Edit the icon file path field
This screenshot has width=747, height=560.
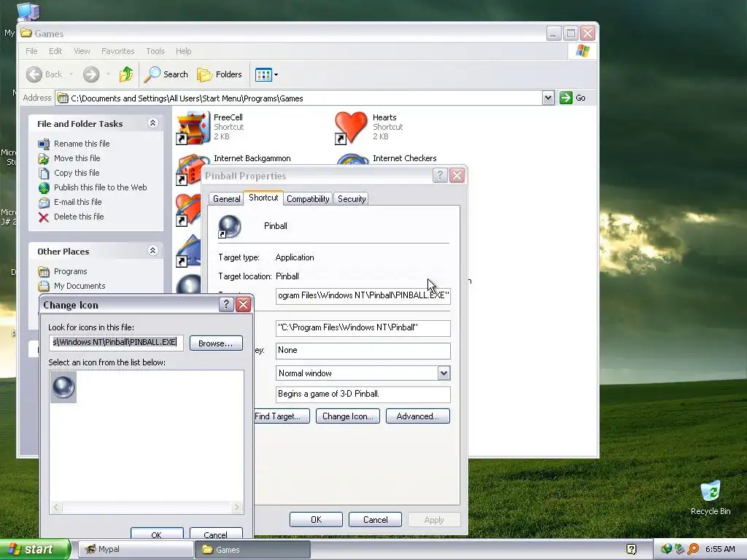click(116, 343)
